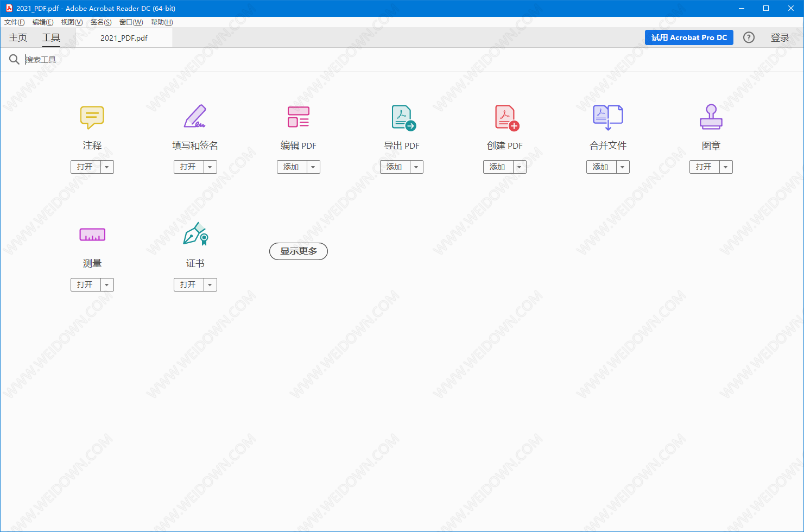Click the 合并文件 icon
Screen dimensions: 804x532
608,117
